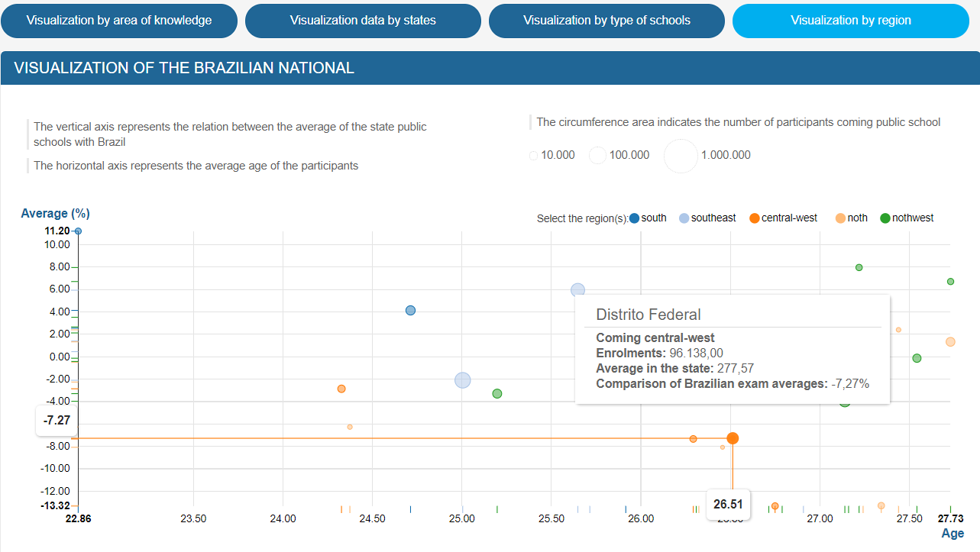Select Visualization by type of schools tab
This screenshot has height=552, width=980.
click(606, 21)
